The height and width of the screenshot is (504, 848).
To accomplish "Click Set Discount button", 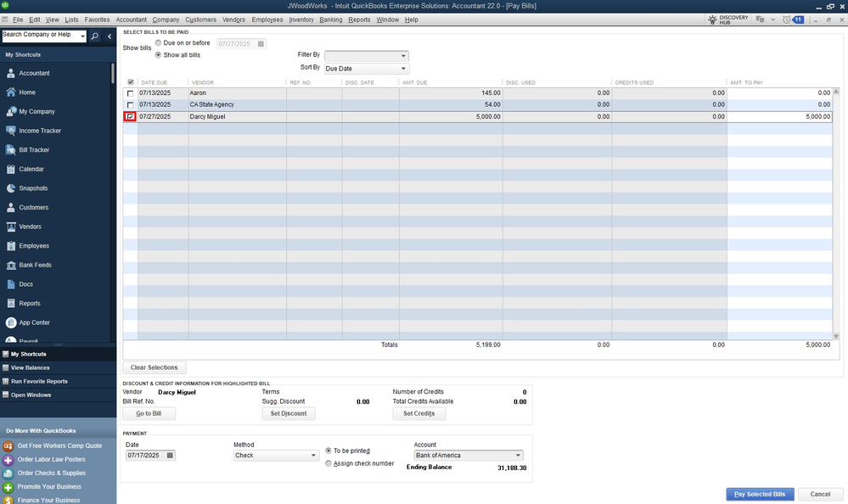I will click(x=289, y=414).
